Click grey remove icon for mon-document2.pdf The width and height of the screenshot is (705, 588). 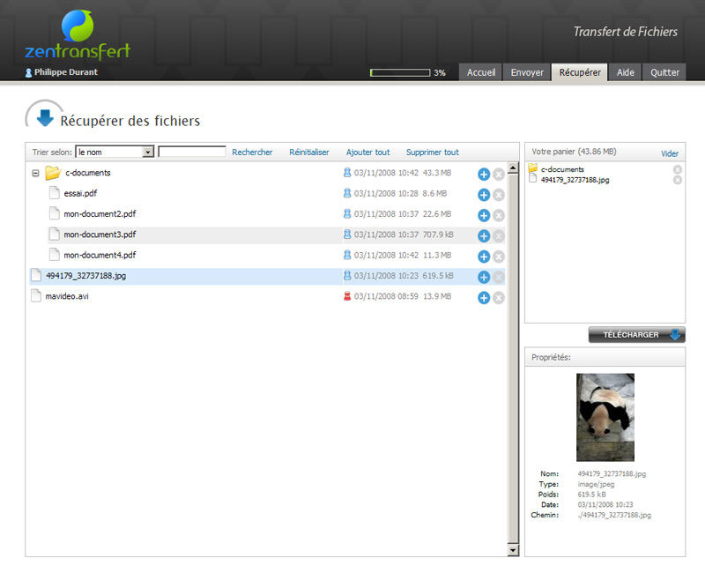(x=499, y=215)
